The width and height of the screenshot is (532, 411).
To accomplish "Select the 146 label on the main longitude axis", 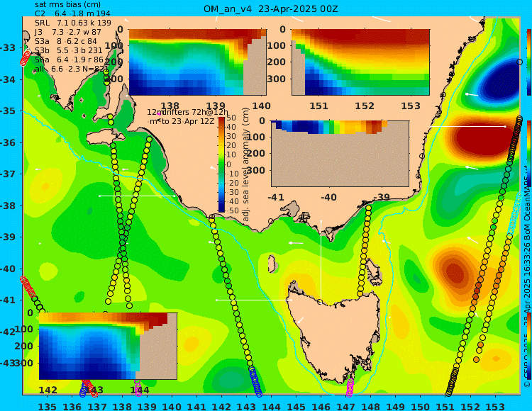I will point(321,406).
